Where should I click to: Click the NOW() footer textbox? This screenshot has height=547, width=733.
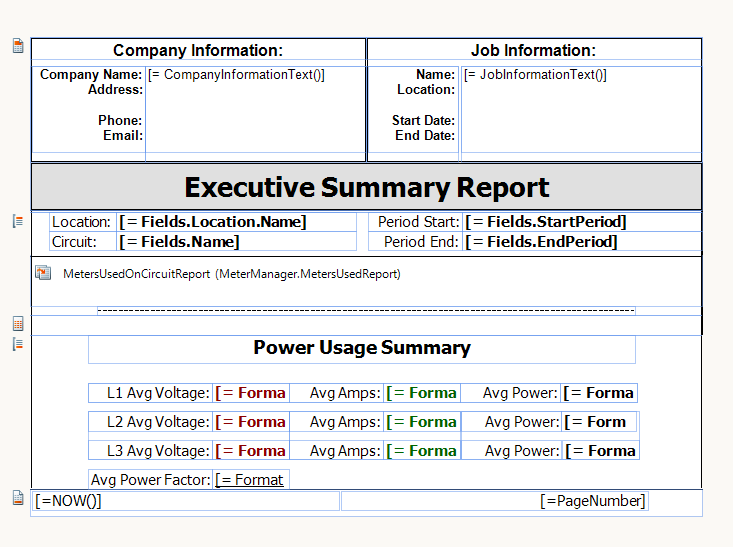point(186,501)
